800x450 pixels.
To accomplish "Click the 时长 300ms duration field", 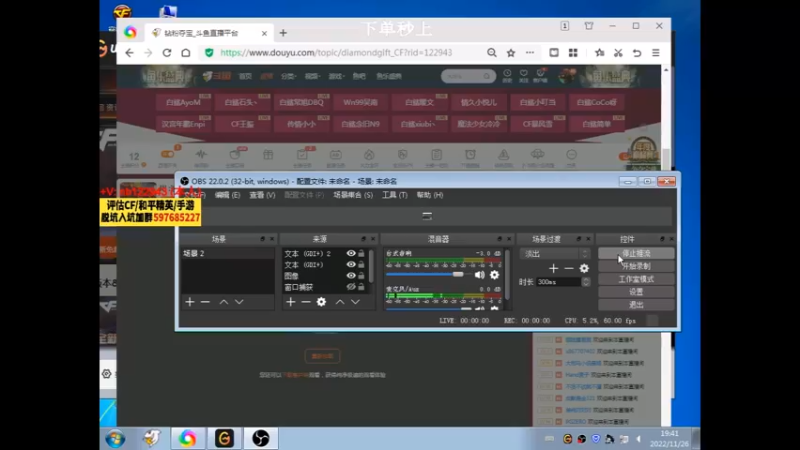I will (559, 282).
